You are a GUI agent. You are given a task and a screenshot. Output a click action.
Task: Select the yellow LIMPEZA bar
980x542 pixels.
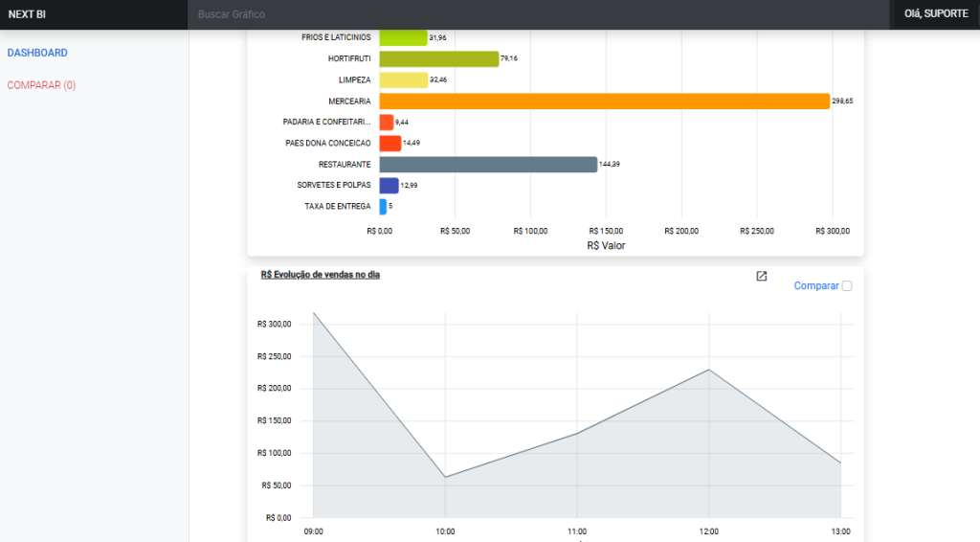[403, 79]
